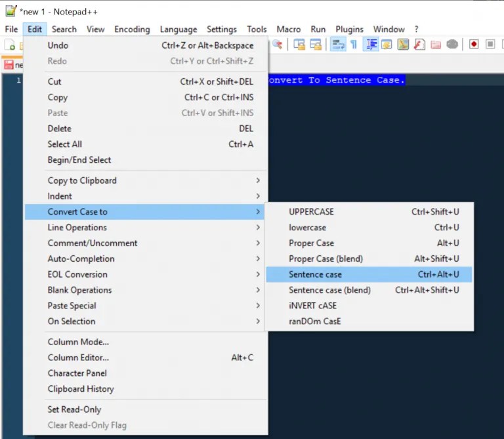This screenshot has width=504, height=439.
Task: Expand the On Selection submenu
Action: [146, 322]
